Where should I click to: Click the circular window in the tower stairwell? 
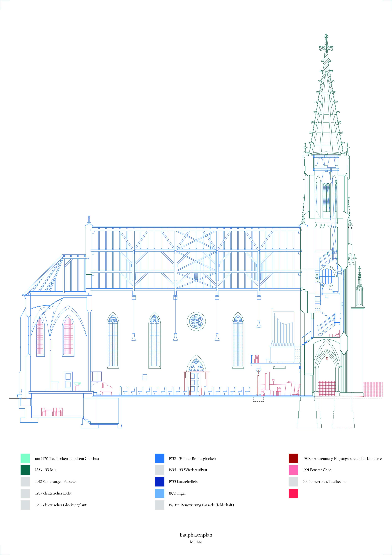[x=327, y=276]
